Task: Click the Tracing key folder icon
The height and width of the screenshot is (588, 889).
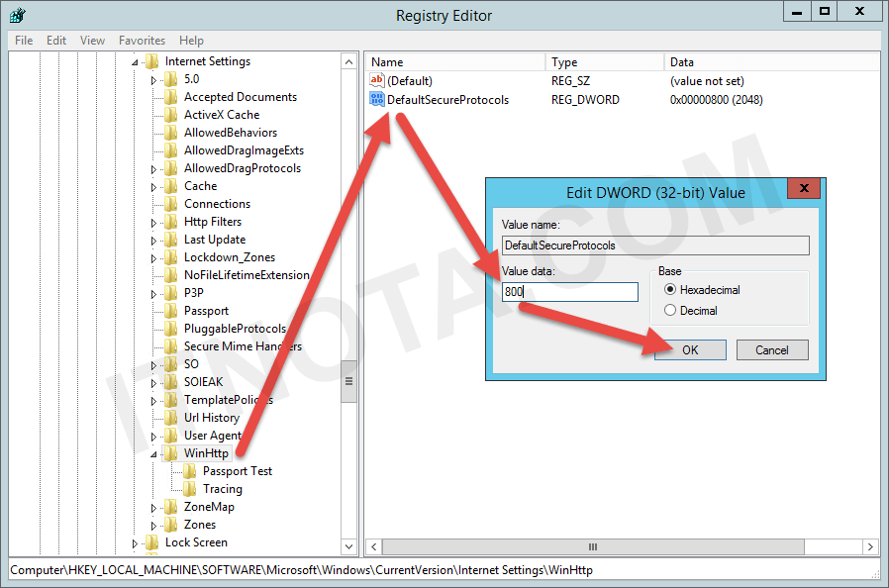Action: pos(191,488)
